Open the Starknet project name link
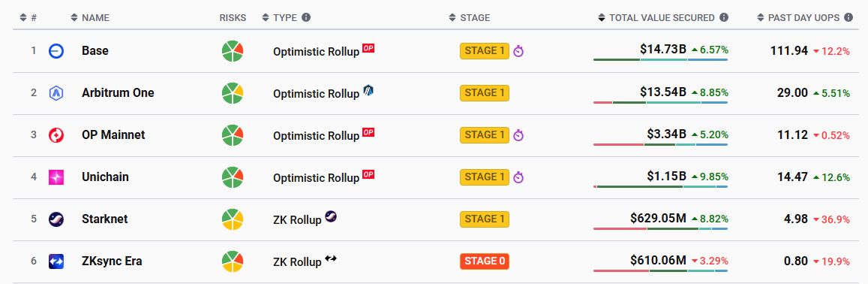 [104, 219]
